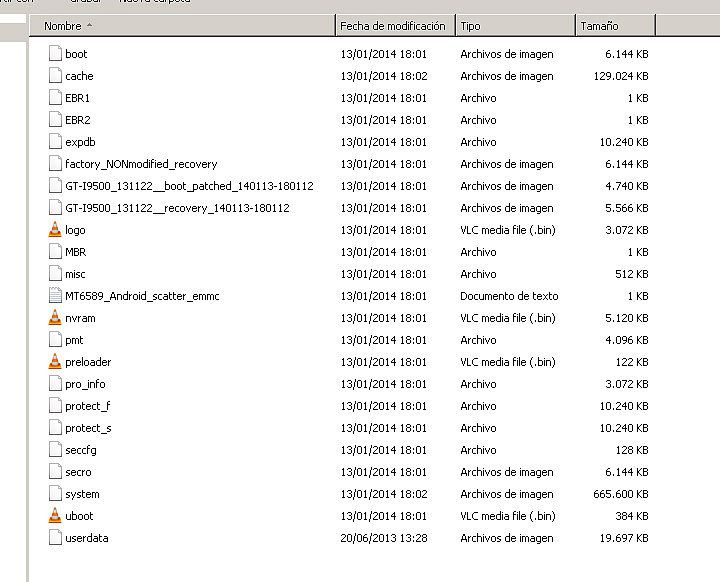Click icon of GT-I9500 recovery file
This screenshot has height=582, width=720.
tap(55, 208)
